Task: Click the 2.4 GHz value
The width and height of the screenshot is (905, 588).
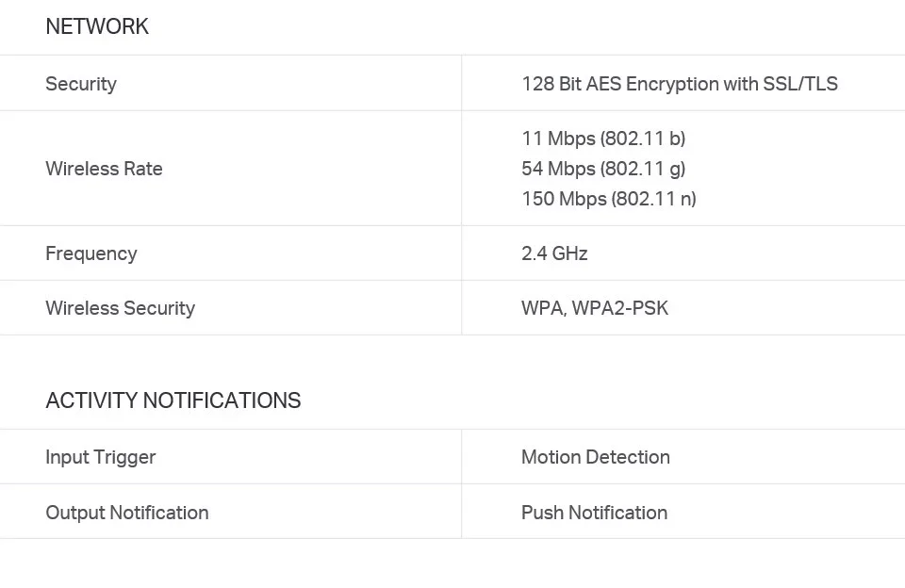Action: [554, 253]
